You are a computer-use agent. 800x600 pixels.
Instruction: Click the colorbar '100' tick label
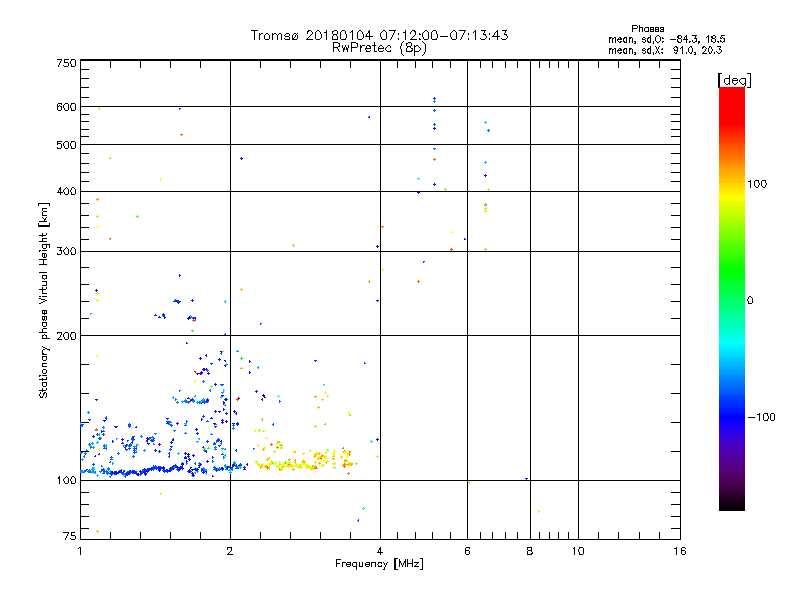coord(757,184)
